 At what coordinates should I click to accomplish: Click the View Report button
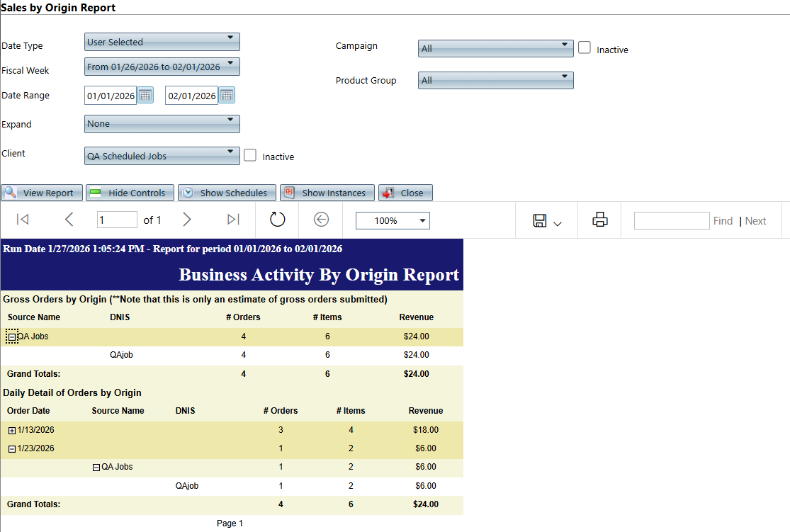[x=41, y=193]
